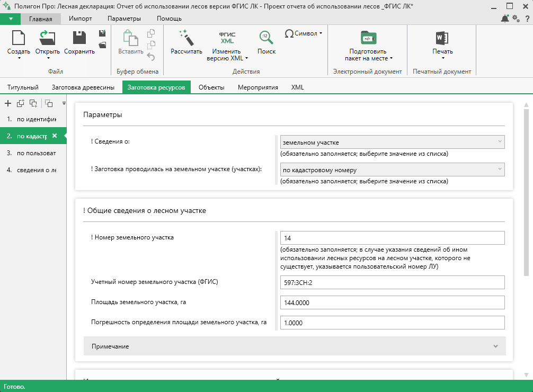533x392 pixels.
Task: Click the Сохранить floppy disk icon
Action: point(79,38)
